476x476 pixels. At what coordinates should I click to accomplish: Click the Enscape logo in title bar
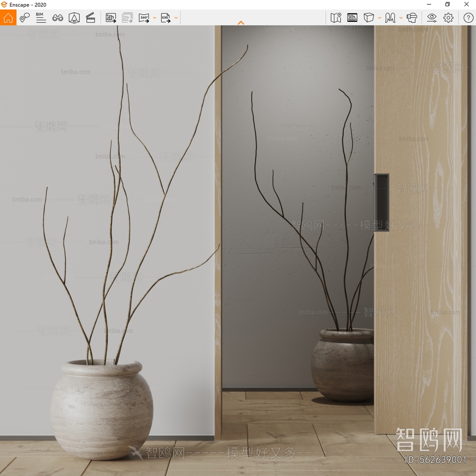pos(4,4)
